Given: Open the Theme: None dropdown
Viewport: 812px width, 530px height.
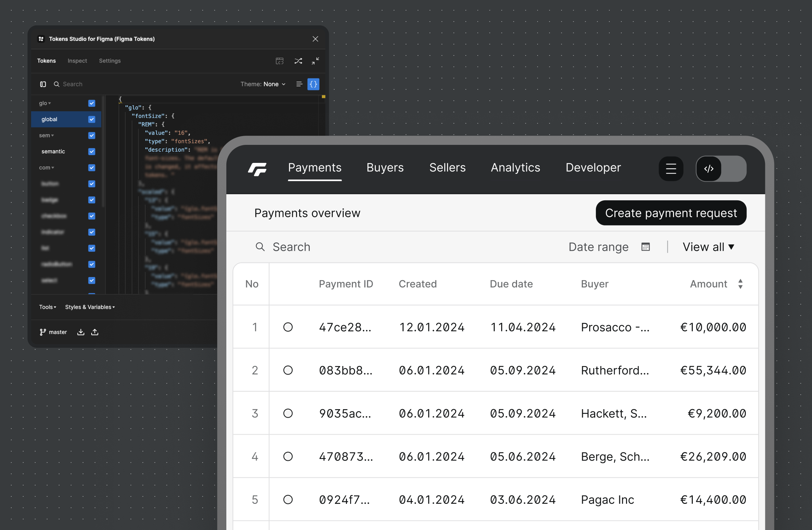Looking at the screenshot, I should [x=263, y=84].
